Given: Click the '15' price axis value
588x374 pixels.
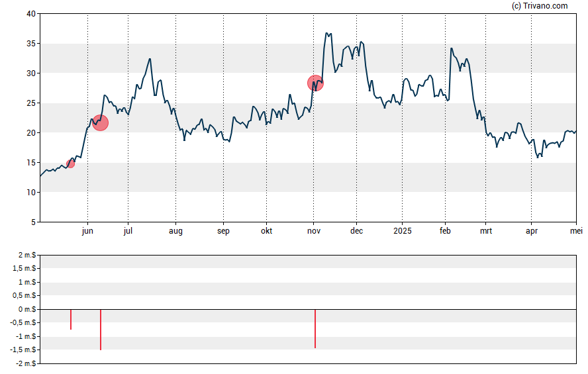Looking at the screenshot, I should [x=31, y=163].
